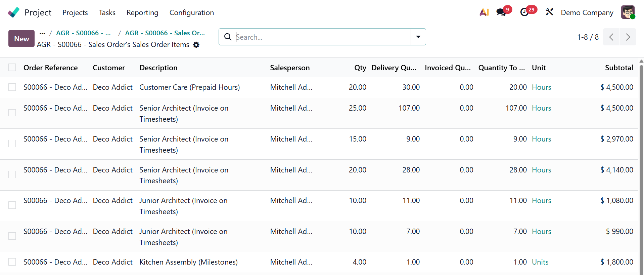Image resolution: width=644 pixels, height=275 pixels.
Task: Open the Configuration menu
Action: (x=191, y=12)
